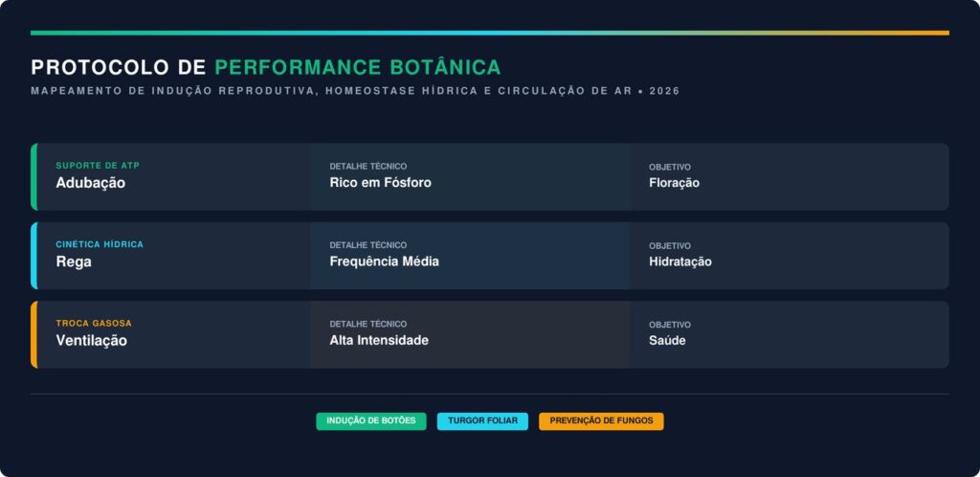Click the Troca Gasosa category label
This screenshot has height=477, width=980.
[x=94, y=323]
